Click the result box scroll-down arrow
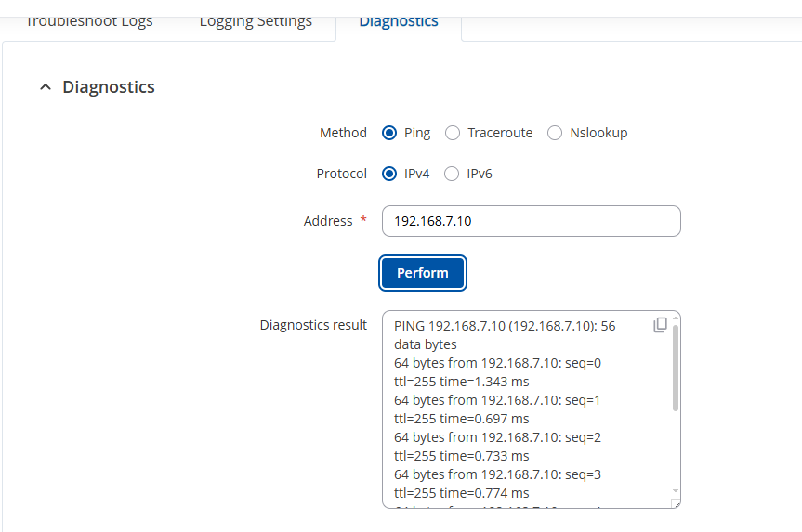This screenshot has width=802, height=532. 676,490
